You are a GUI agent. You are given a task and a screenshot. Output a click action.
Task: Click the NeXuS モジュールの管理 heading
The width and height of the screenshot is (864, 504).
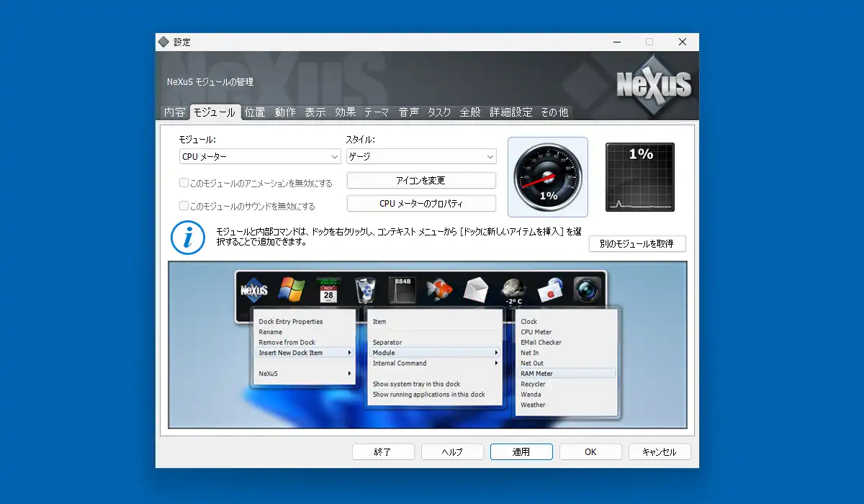[x=210, y=82]
